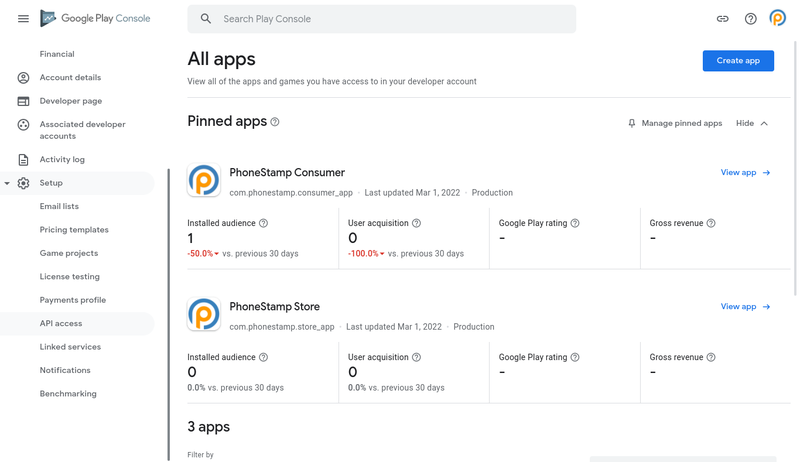Click the Create app button

click(x=738, y=61)
